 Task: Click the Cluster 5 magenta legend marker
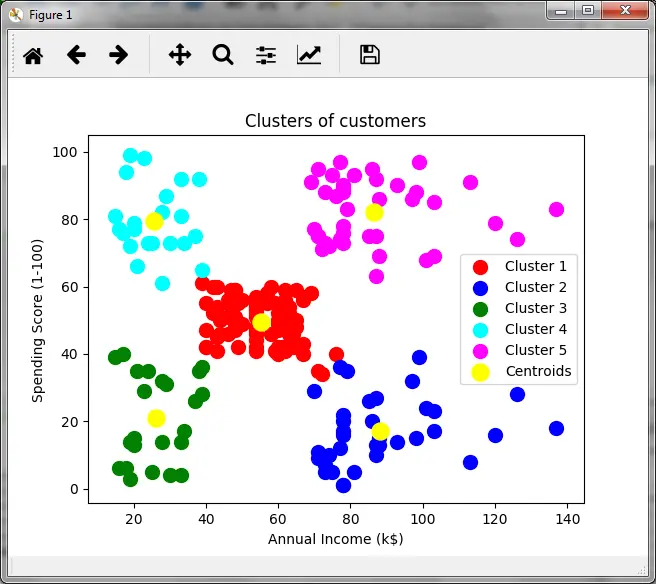coord(480,351)
